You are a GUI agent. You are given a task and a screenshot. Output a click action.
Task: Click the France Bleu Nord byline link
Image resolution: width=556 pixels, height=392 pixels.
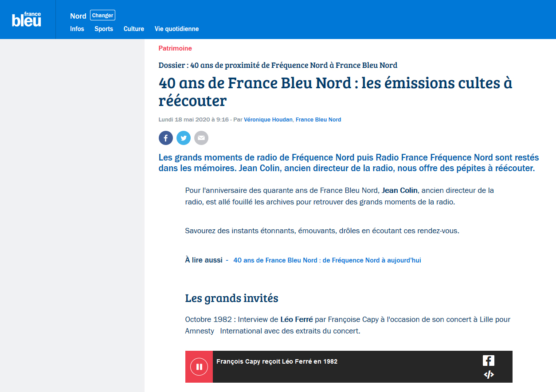[318, 120]
